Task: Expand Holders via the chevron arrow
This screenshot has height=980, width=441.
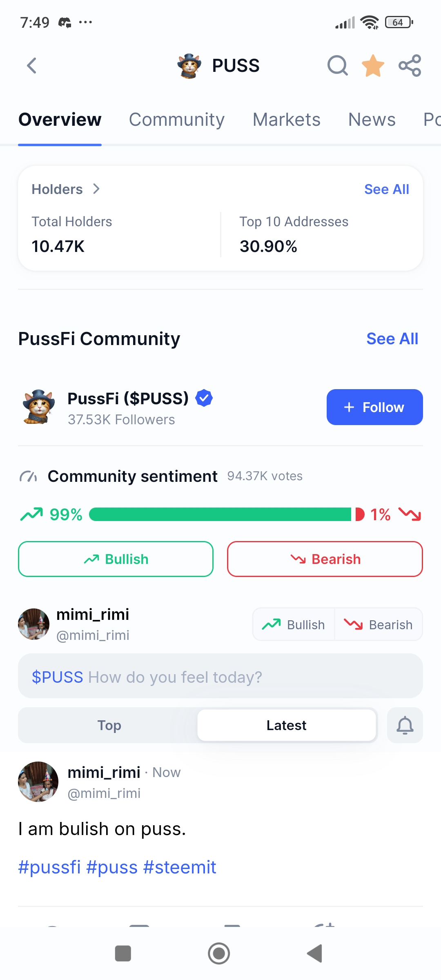Action: pyautogui.click(x=96, y=189)
